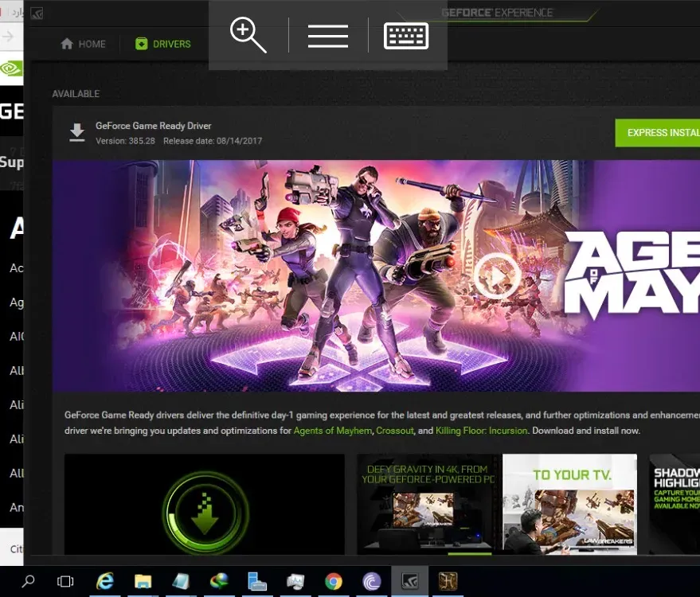700x597 pixels.
Task: Click the GeForce Experience window logo icon
Action: pyautogui.click(x=37, y=14)
